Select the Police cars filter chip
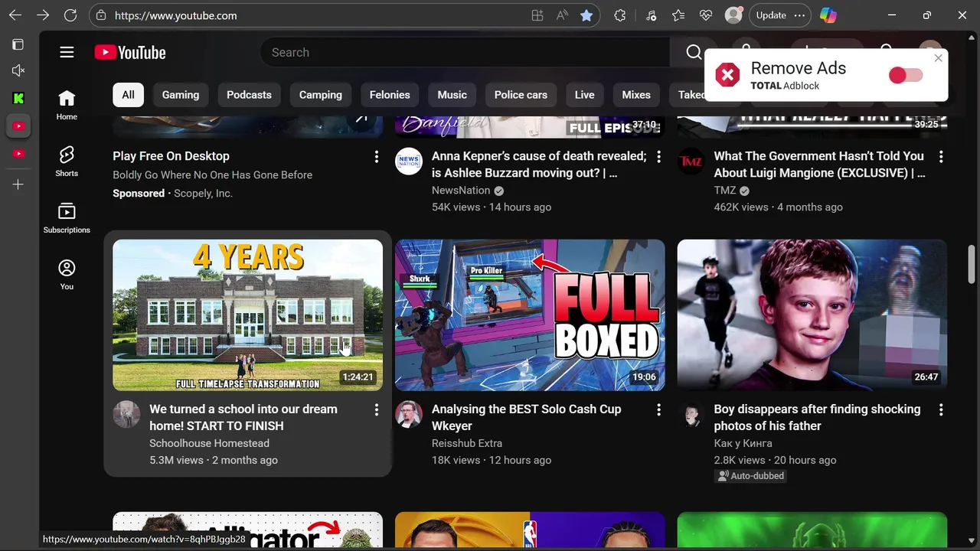Image resolution: width=980 pixels, height=551 pixels. point(521,95)
